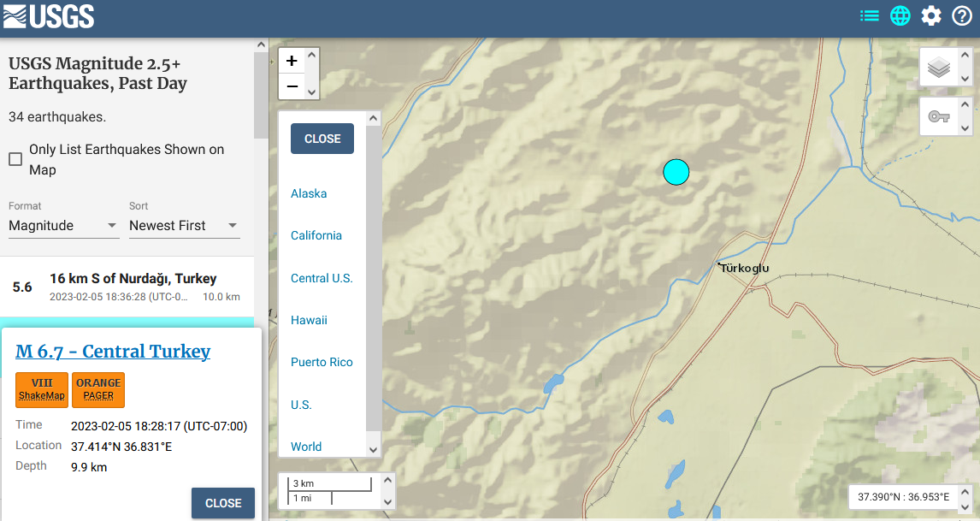This screenshot has width=980, height=521.
Task: Close the region zoom list panel
Action: pyautogui.click(x=322, y=139)
